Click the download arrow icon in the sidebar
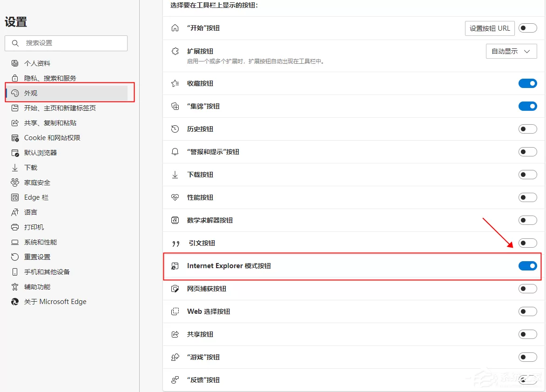The height and width of the screenshot is (392, 546). [14, 168]
